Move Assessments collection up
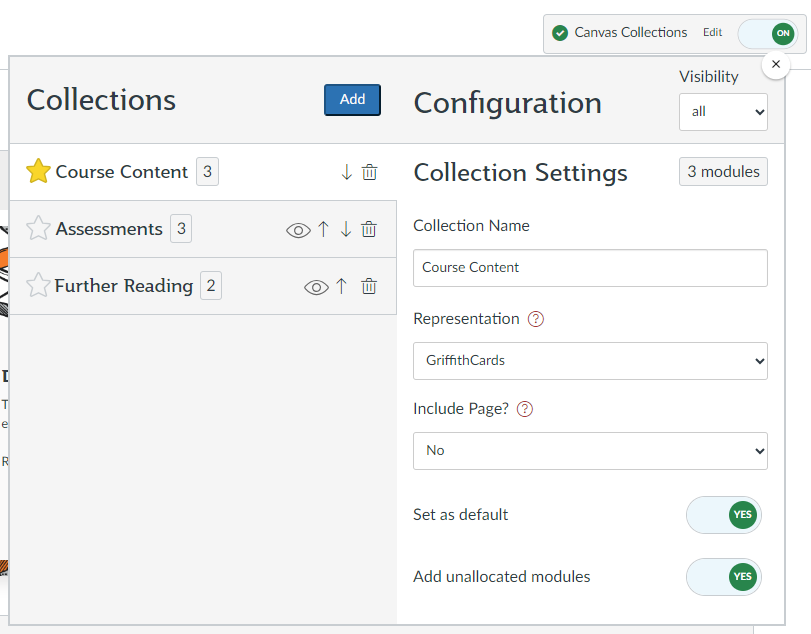This screenshot has width=811, height=634. tap(323, 229)
